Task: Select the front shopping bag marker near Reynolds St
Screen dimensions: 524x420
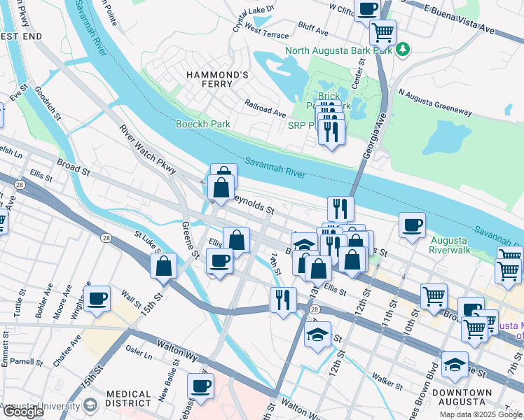Action: pos(221,190)
